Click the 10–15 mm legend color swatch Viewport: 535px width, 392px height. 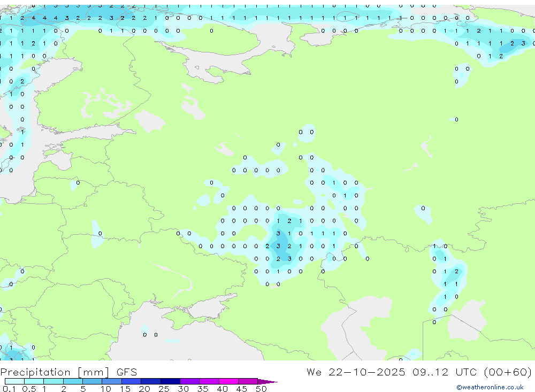pos(112,381)
